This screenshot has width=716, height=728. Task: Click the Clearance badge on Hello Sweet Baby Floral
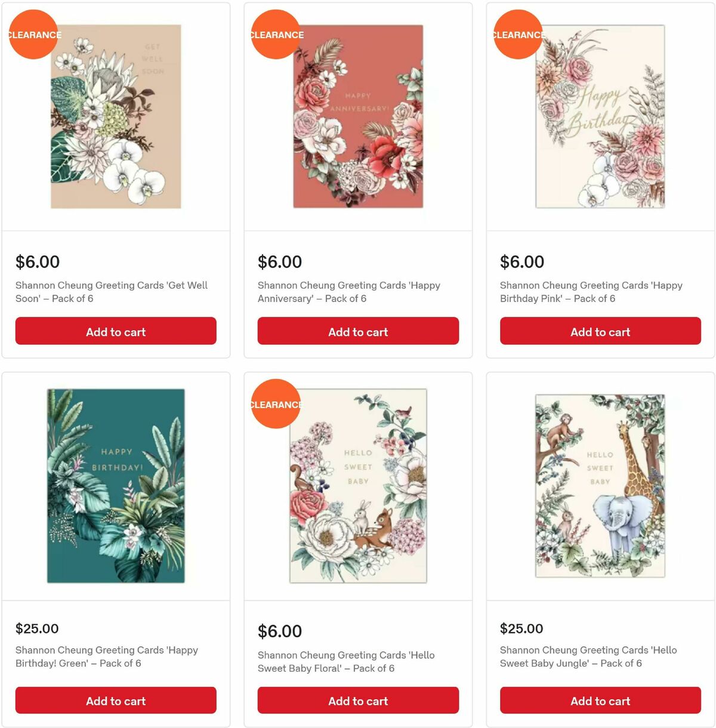pyautogui.click(x=275, y=405)
